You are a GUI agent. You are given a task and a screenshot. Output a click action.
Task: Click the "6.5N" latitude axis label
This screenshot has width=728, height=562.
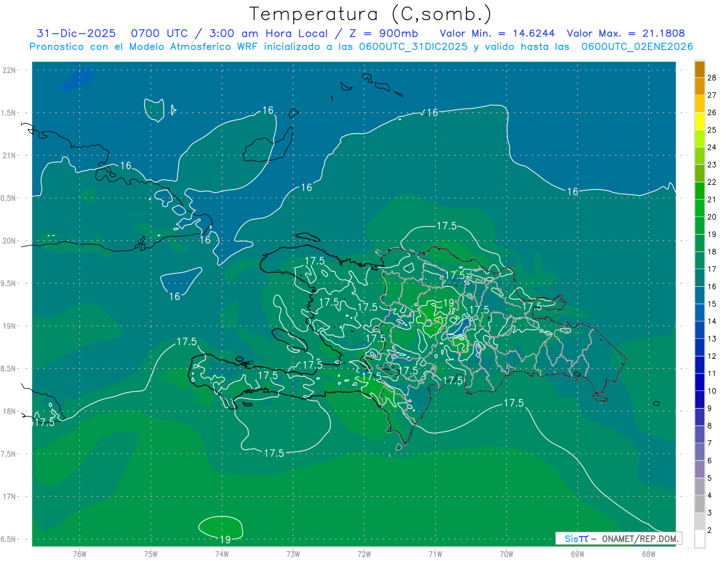click(8, 539)
